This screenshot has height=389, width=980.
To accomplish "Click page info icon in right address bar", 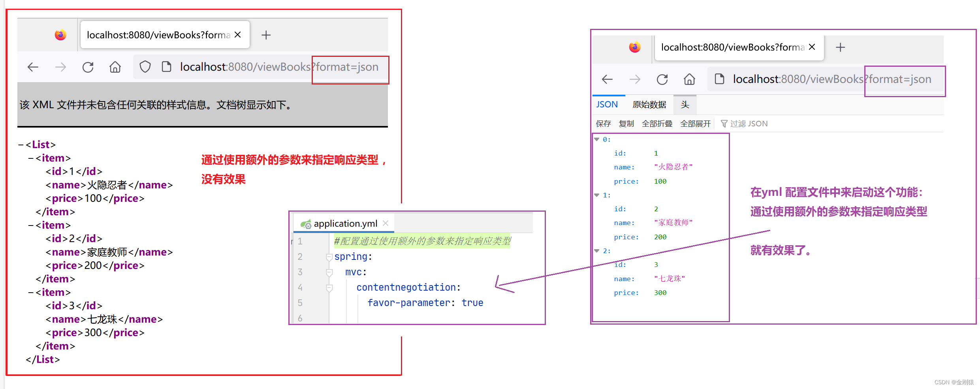I will (719, 79).
